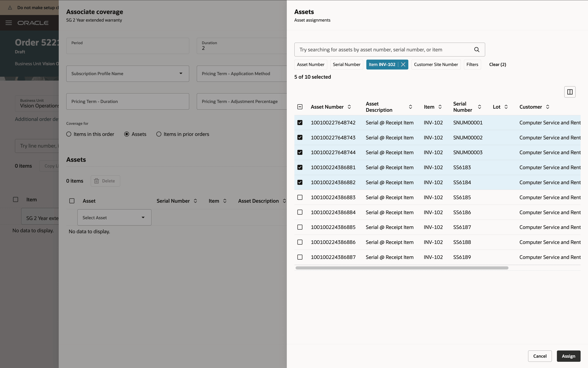Select the Items in this order radio
This screenshot has width=588, height=368.
click(x=69, y=134)
